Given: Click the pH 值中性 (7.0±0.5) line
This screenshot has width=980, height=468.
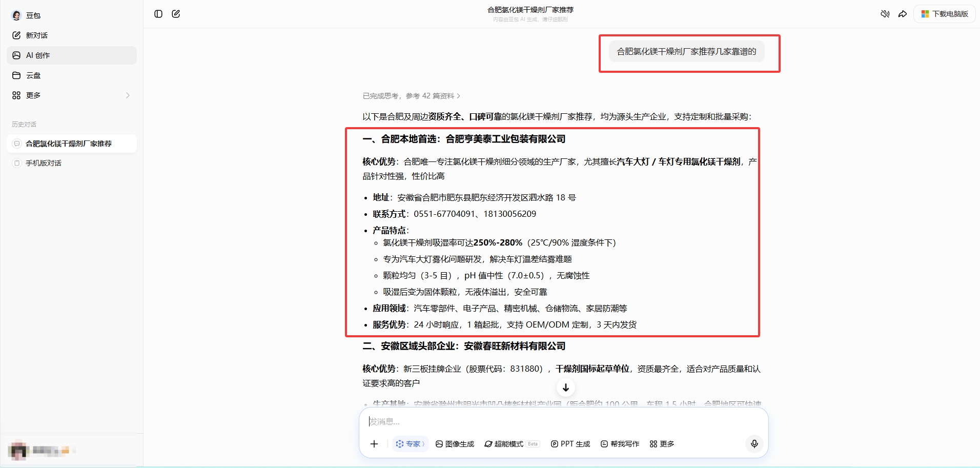Looking at the screenshot, I should coord(486,275).
